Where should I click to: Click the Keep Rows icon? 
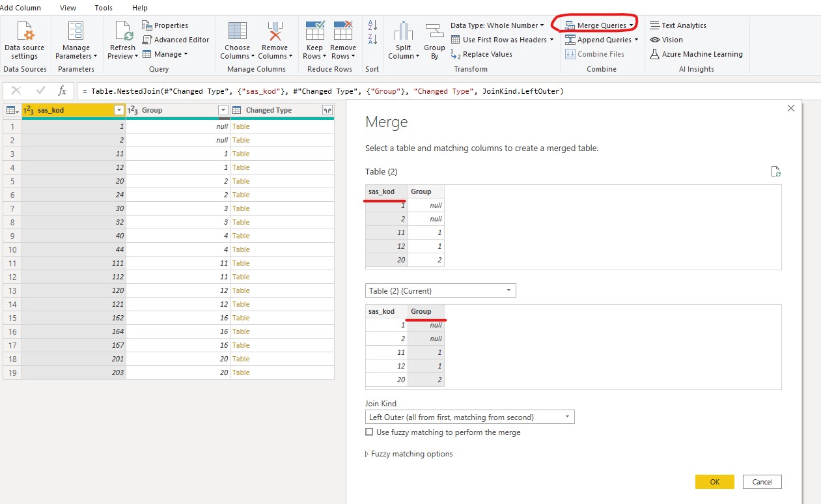coord(314,31)
